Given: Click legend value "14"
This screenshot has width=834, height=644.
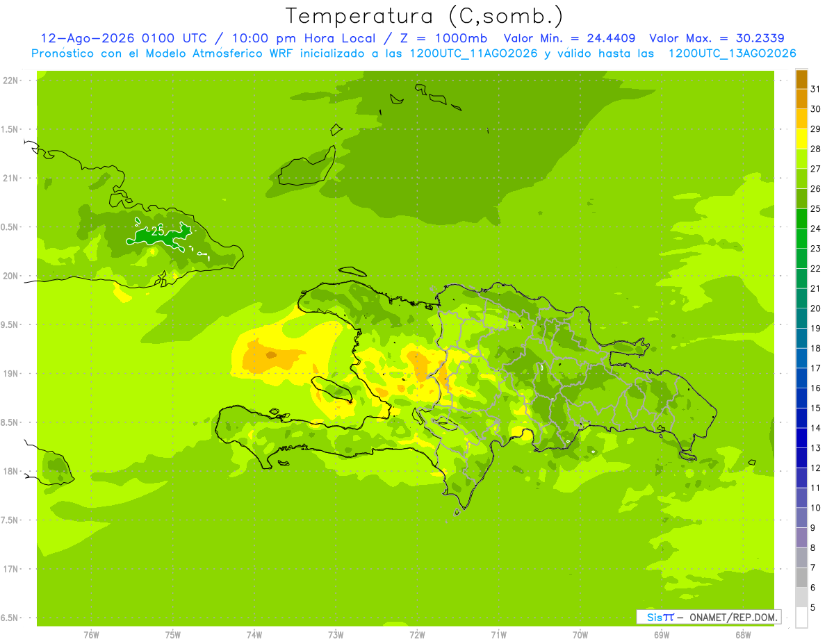Looking at the screenshot, I should (x=816, y=428).
